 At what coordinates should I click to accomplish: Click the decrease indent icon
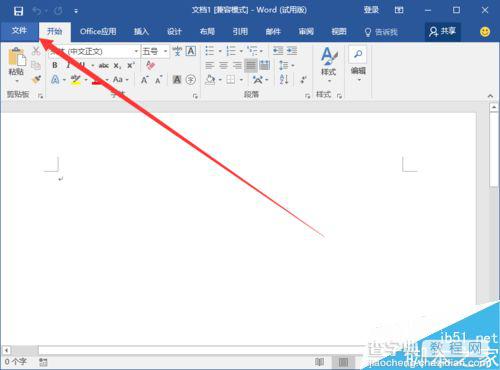tap(278, 51)
